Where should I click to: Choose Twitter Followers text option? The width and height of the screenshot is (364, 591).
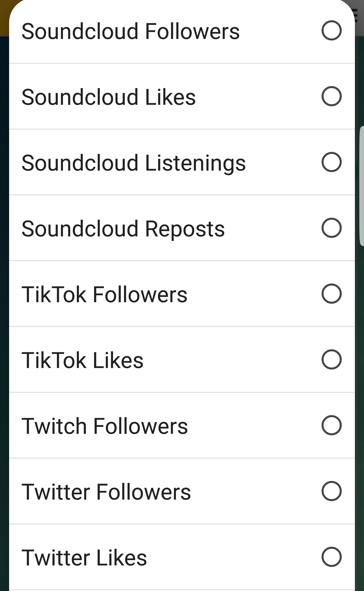(x=106, y=492)
